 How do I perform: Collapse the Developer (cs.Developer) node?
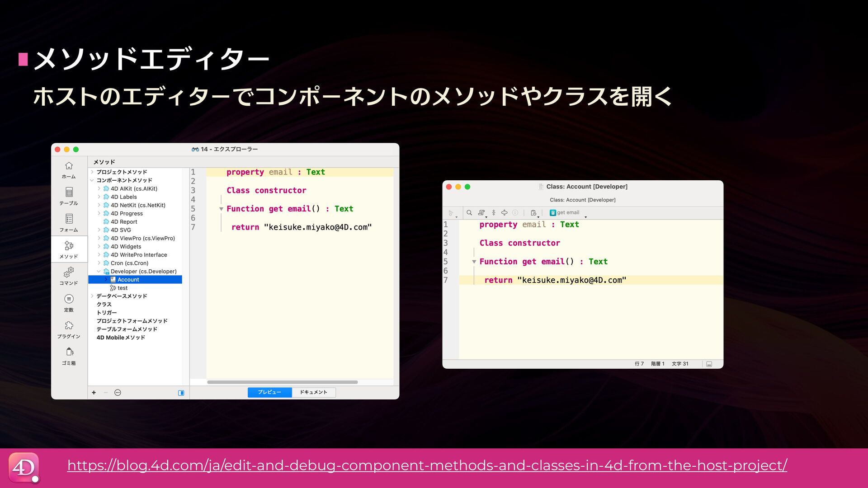(99, 272)
